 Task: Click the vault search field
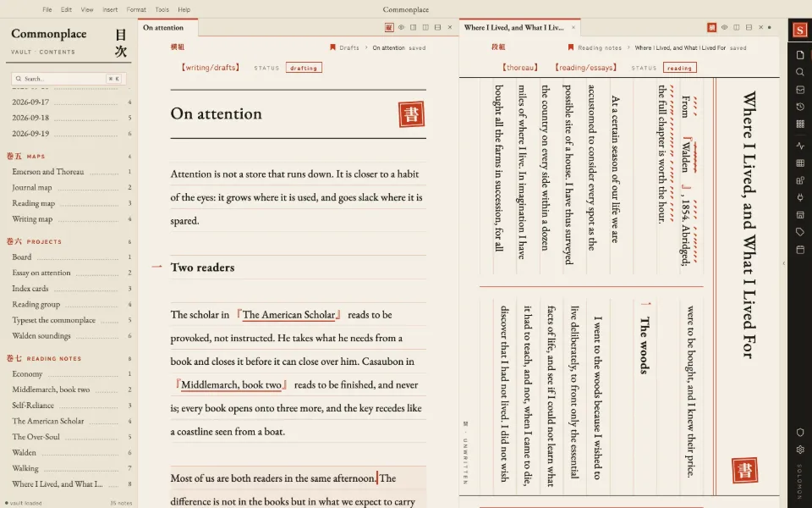[x=69, y=79]
